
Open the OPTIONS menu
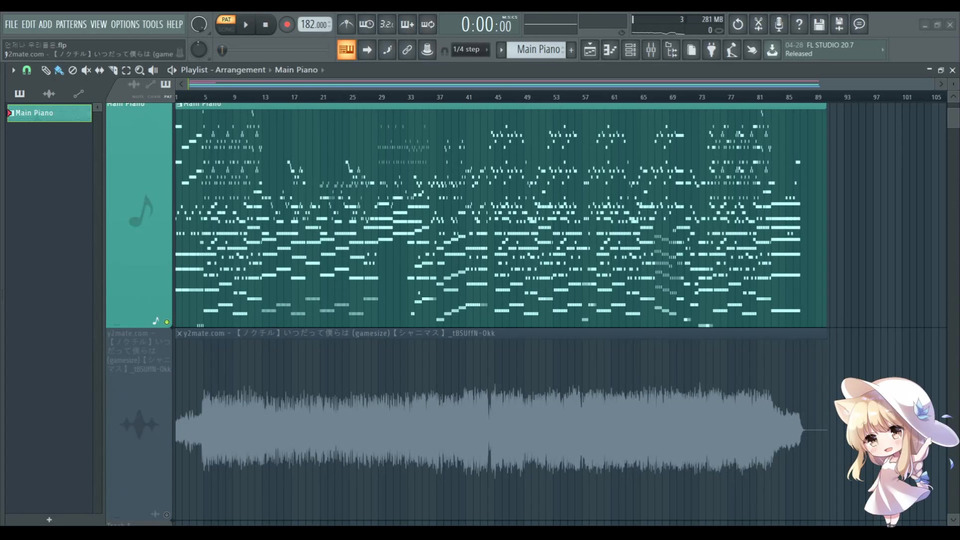125,24
